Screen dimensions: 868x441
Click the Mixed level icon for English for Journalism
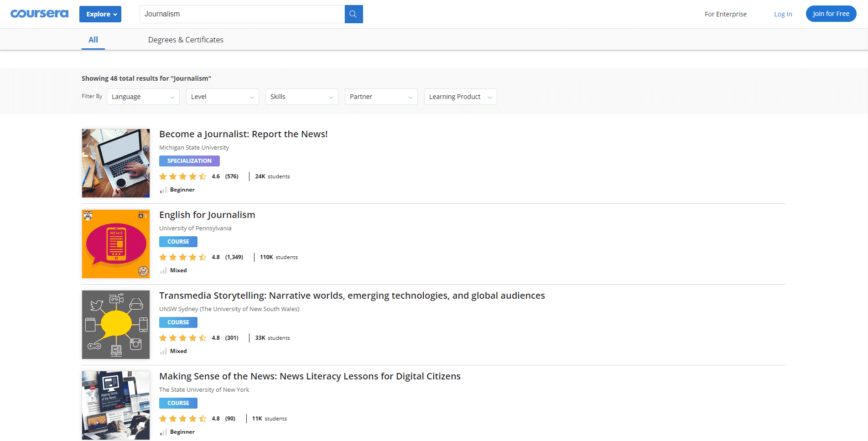pos(163,271)
